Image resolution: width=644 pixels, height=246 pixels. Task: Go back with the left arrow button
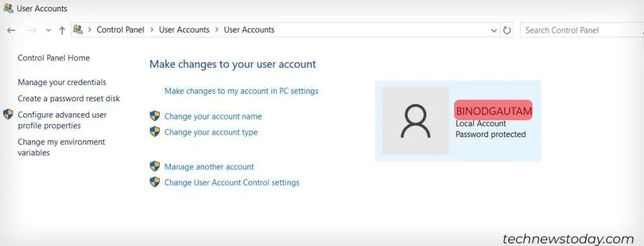[x=11, y=30]
